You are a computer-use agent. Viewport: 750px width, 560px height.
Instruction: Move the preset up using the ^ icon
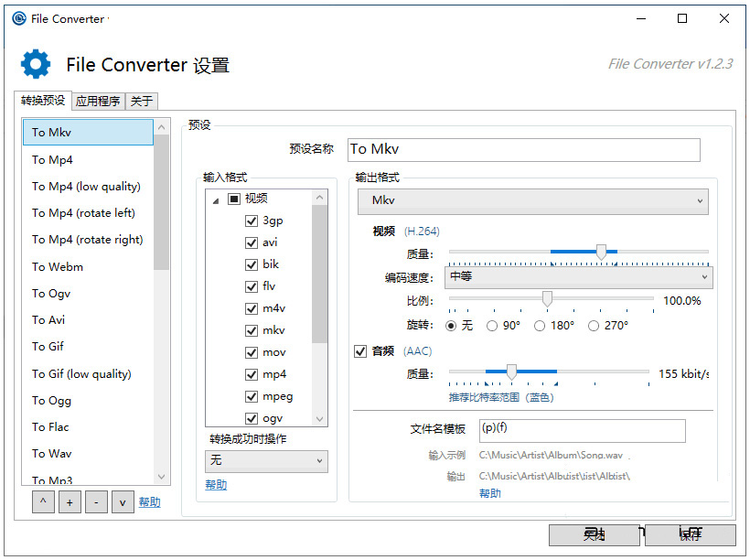pos(43,501)
